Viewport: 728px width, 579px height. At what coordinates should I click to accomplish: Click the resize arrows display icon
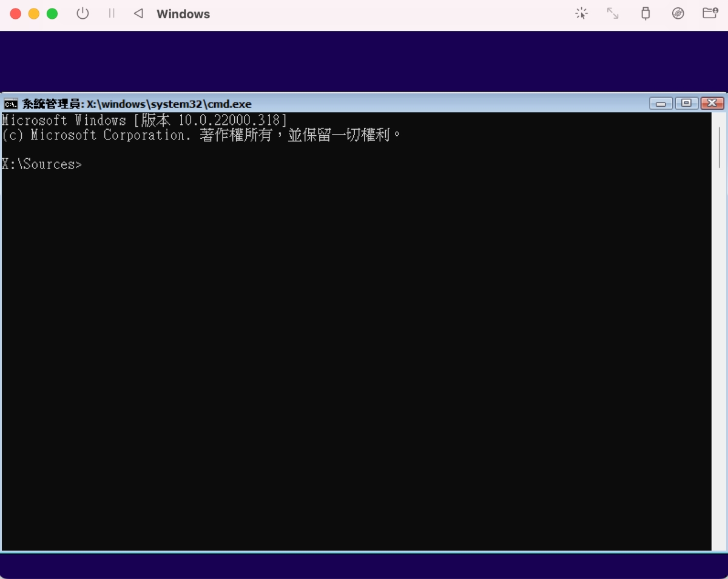click(x=613, y=13)
